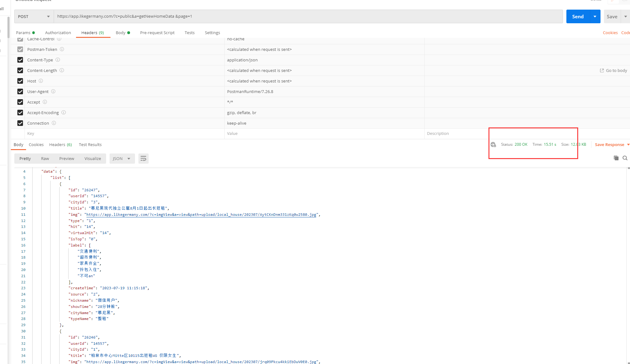Click the search response magnifier icon
The image size is (630, 364).
[x=625, y=158]
